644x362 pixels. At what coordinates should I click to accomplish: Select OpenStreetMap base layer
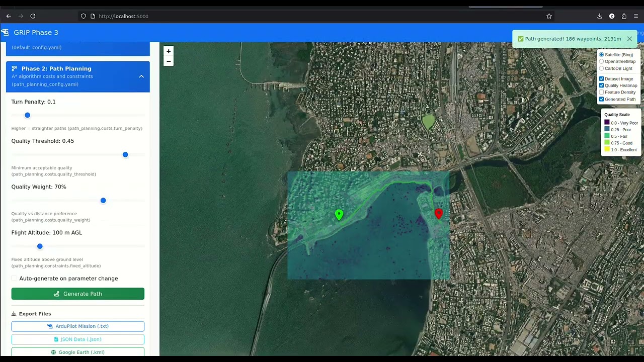click(x=601, y=61)
